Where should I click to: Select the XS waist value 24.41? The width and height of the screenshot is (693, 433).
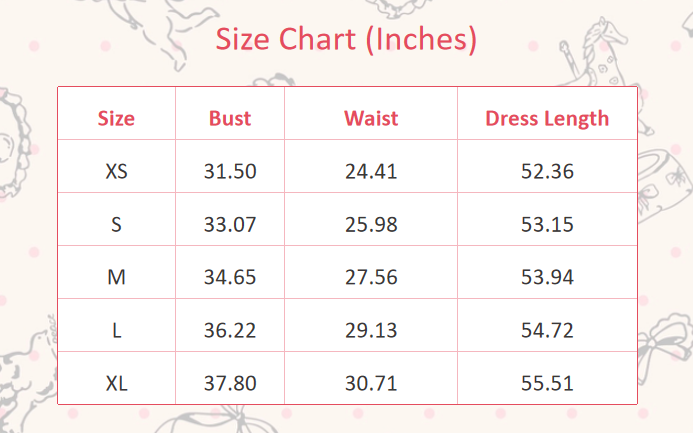[x=371, y=171]
